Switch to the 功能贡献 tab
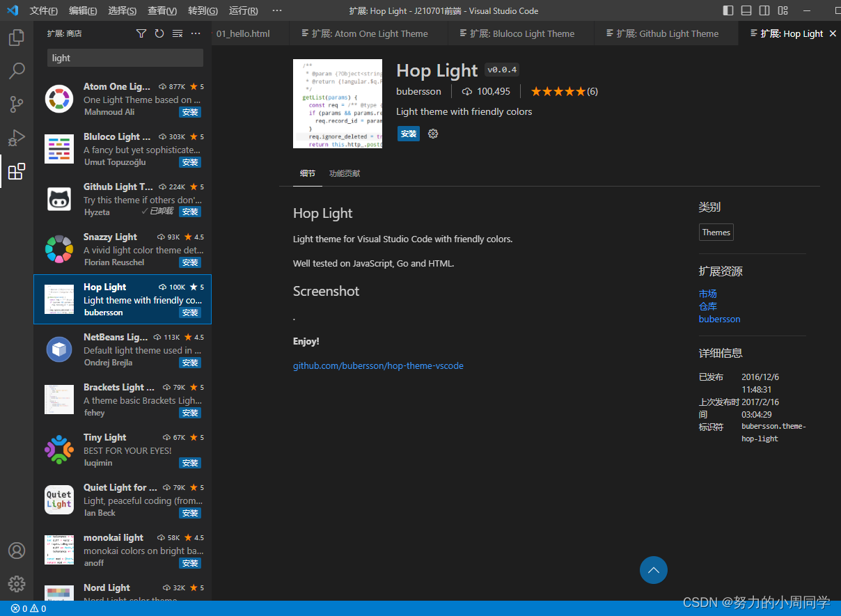 (344, 173)
